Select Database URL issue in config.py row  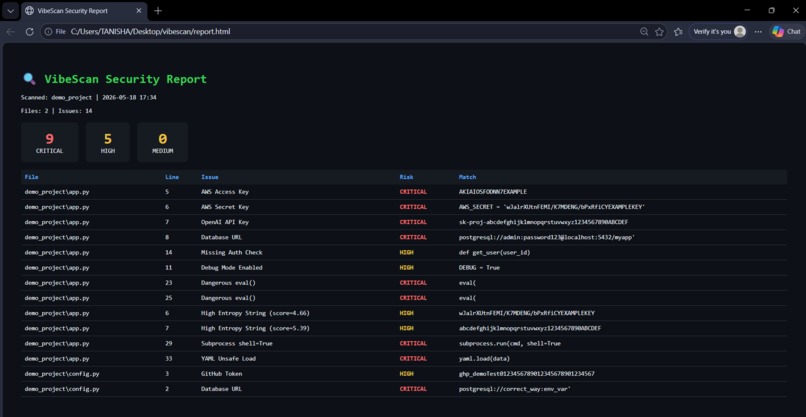coord(221,389)
